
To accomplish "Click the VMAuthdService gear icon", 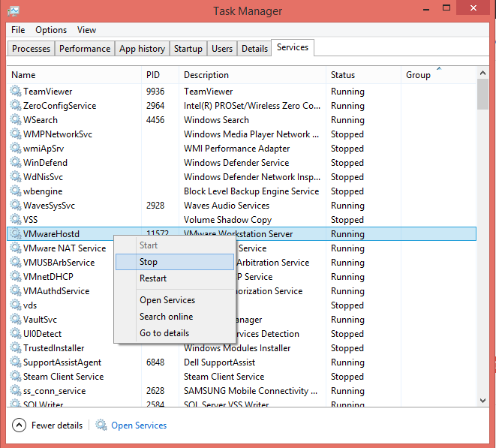I will (x=15, y=290).
